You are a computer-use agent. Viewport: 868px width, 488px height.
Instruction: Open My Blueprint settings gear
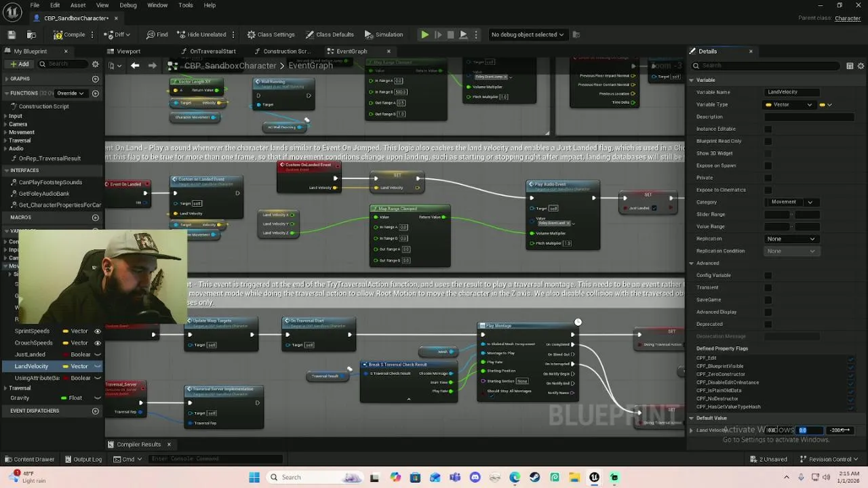tap(95, 64)
